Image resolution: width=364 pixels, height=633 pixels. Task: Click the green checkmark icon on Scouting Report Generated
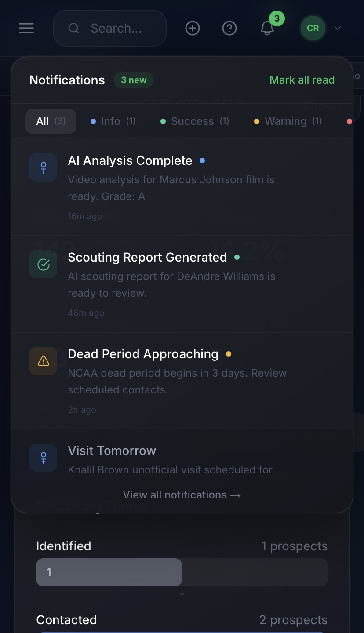(43, 264)
